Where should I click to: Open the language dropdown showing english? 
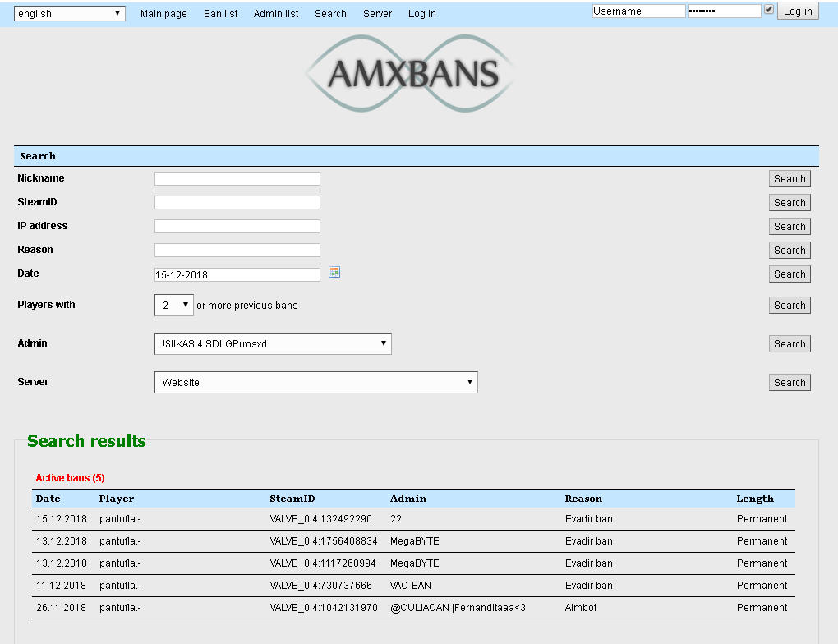point(70,13)
